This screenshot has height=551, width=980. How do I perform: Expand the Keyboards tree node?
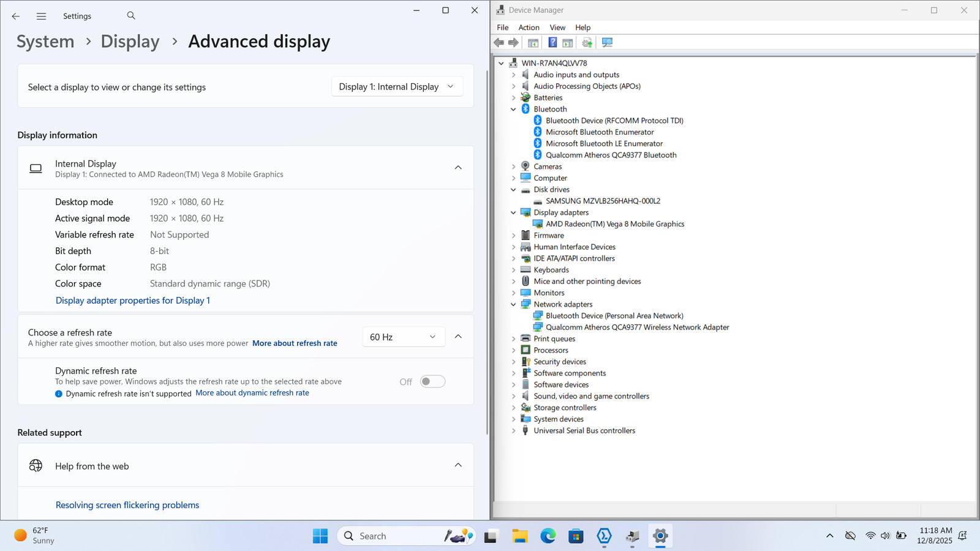513,270
